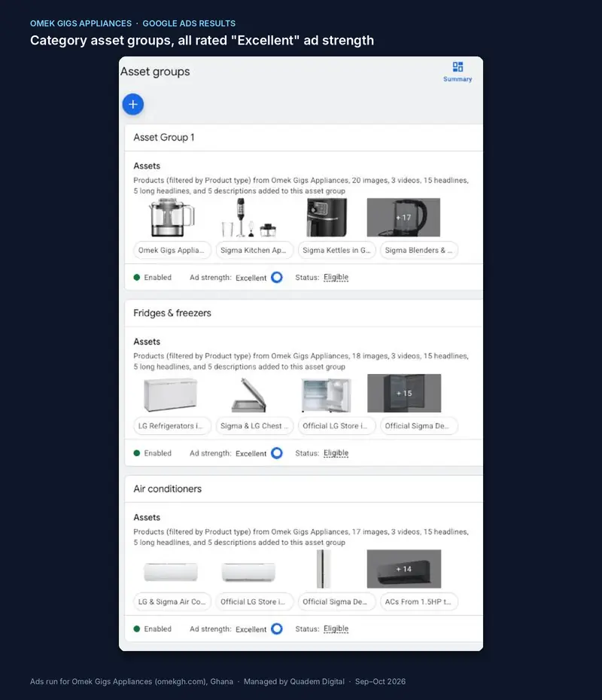Select the 'Sigma Kettles in G...' headline chip
The height and width of the screenshot is (700, 602).
pos(337,250)
